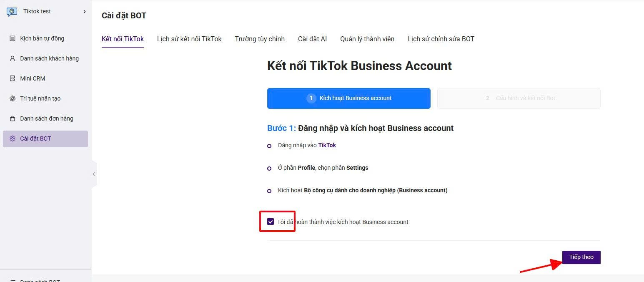
Task: Click the Danh sách đơn hàng bag icon
Action: point(13,118)
